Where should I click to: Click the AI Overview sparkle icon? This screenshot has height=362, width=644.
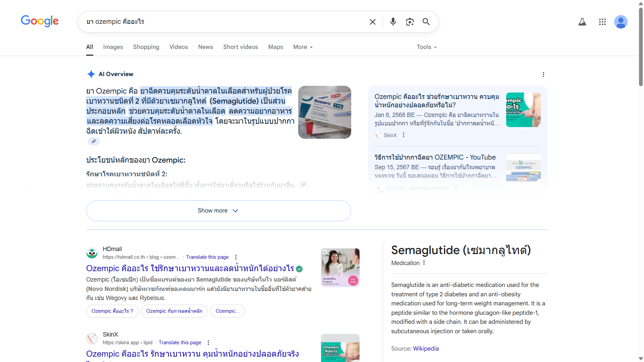click(91, 74)
